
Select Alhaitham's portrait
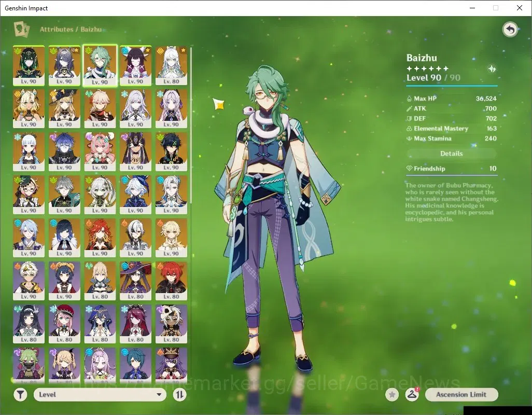click(x=64, y=195)
